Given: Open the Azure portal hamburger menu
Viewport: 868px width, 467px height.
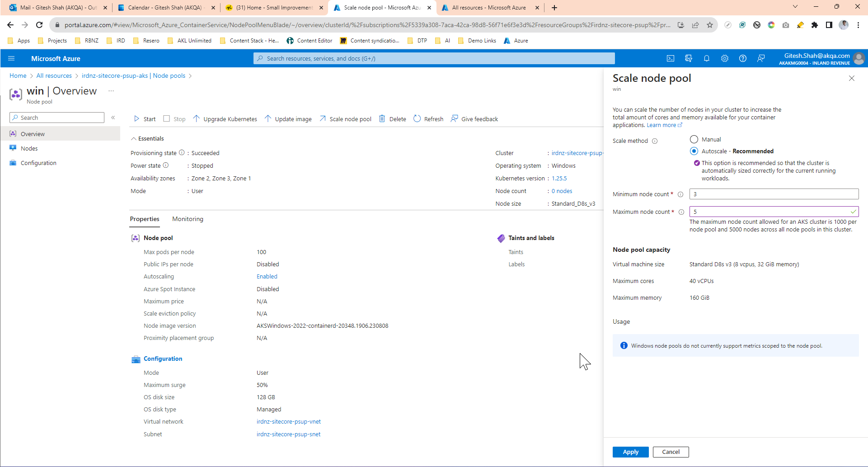Looking at the screenshot, I should click(11, 58).
